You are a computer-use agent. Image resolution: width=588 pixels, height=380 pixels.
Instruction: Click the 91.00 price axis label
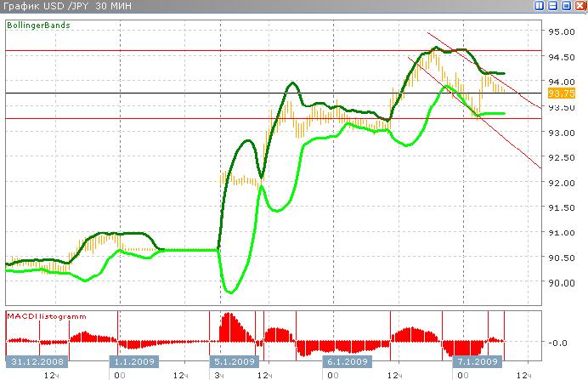pyautogui.click(x=561, y=233)
